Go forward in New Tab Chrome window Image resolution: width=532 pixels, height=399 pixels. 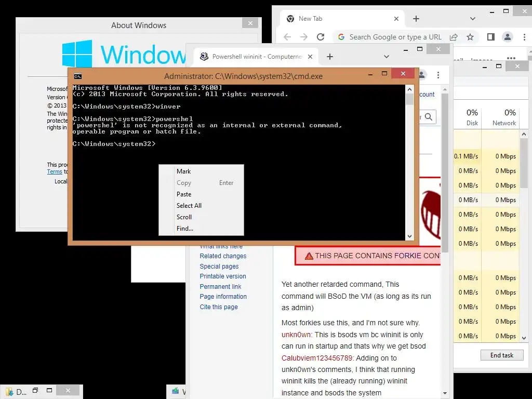point(303,37)
